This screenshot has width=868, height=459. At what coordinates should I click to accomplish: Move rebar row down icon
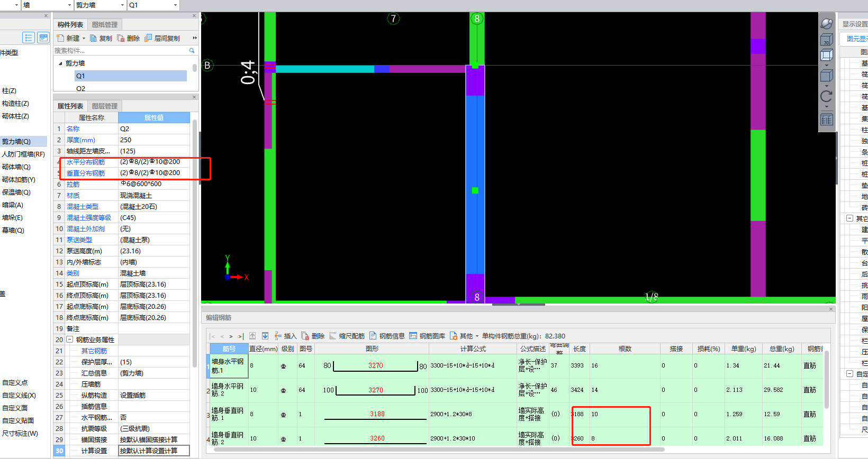click(265, 336)
